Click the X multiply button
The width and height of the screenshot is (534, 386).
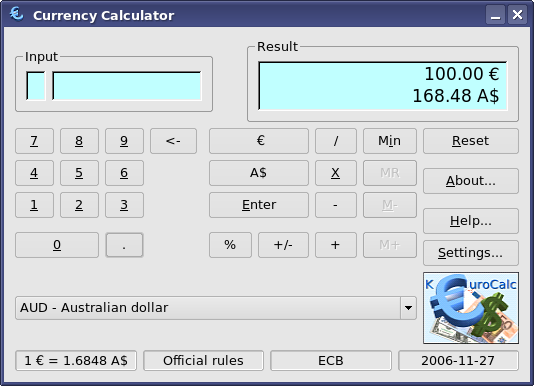pos(336,173)
